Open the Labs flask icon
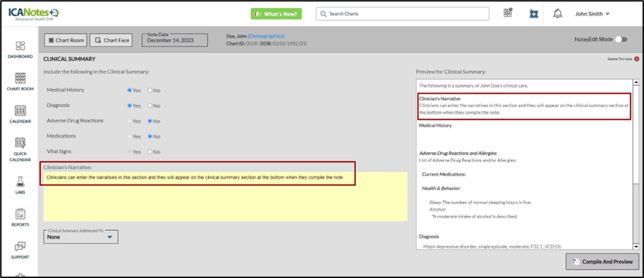The image size is (644, 278). 20,182
